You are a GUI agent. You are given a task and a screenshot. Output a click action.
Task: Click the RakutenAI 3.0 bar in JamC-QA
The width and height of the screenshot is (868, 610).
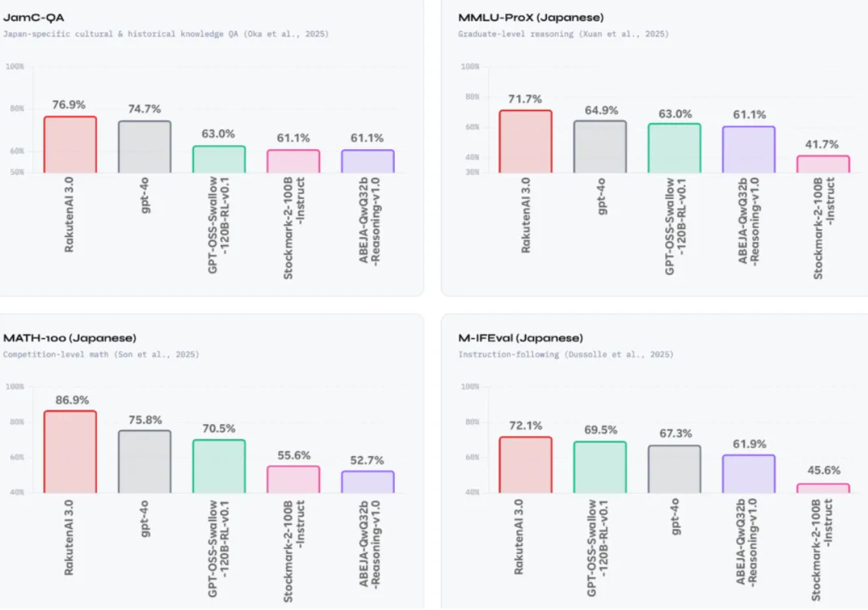tap(70, 144)
